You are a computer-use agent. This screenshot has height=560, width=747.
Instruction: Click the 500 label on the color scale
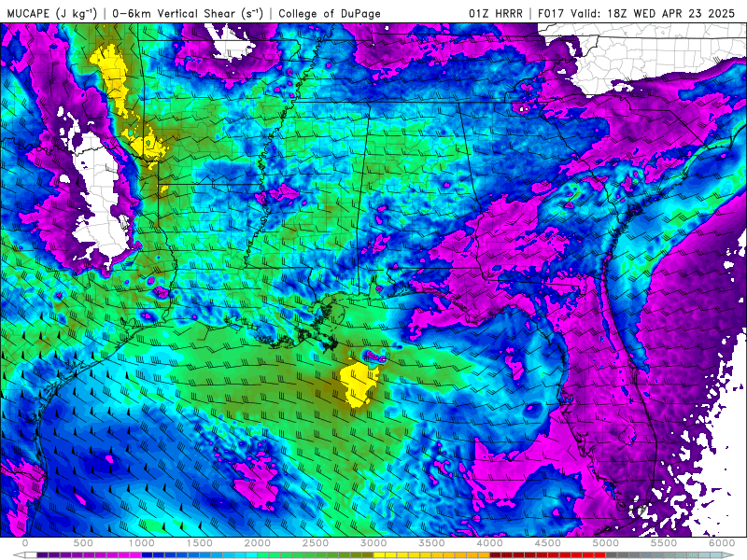(x=83, y=543)
